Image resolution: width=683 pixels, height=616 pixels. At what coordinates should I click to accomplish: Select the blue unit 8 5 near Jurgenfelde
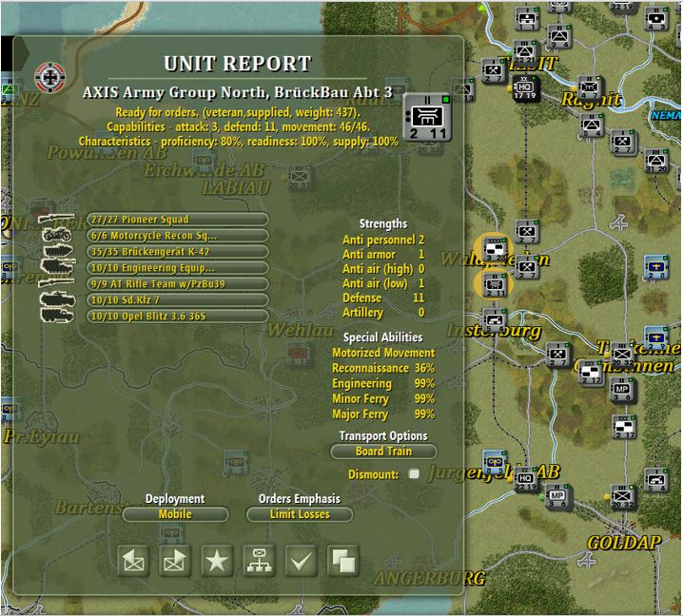point(495,463)
